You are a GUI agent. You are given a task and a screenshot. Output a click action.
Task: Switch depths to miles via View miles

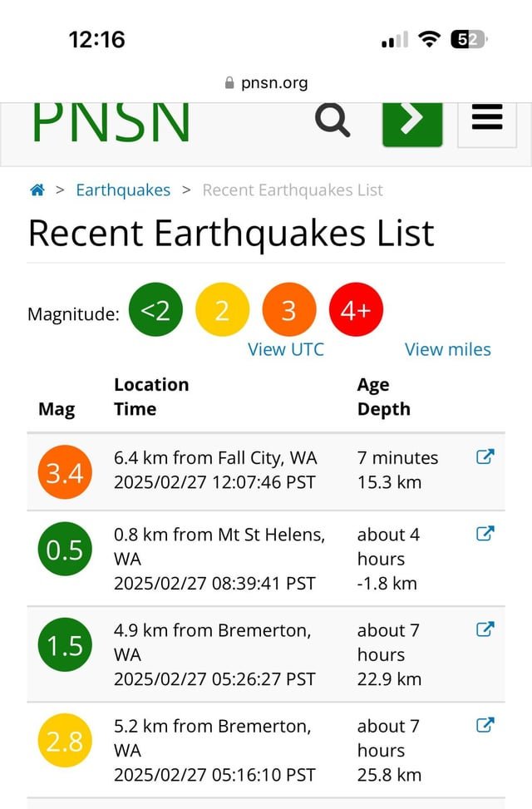coord(447,349)
